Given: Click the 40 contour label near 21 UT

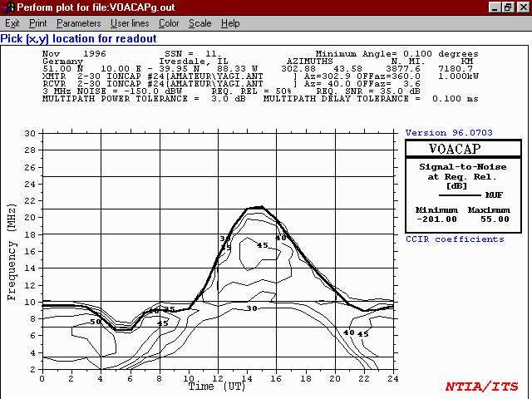Looking at the screenshot, I should pos(349,332).
